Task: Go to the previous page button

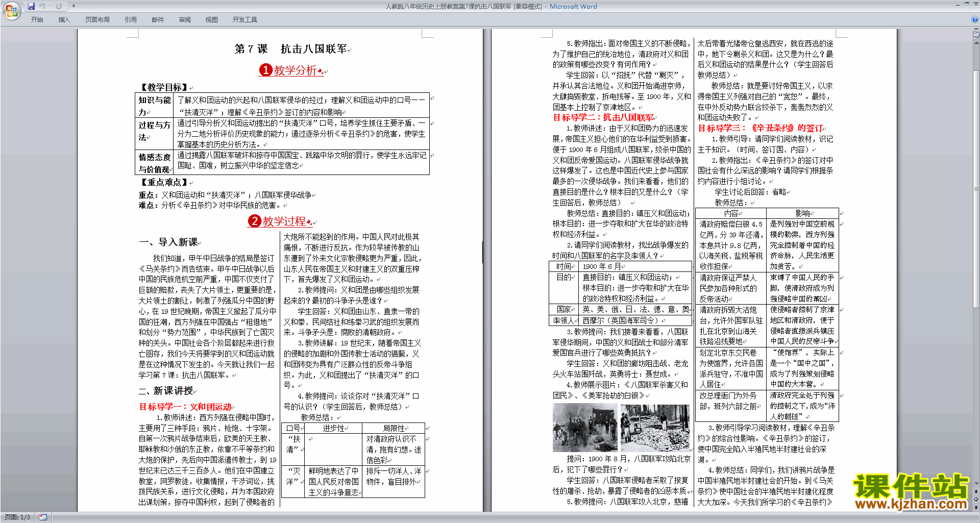Action: pyautogui.click(x=976, y=491)
